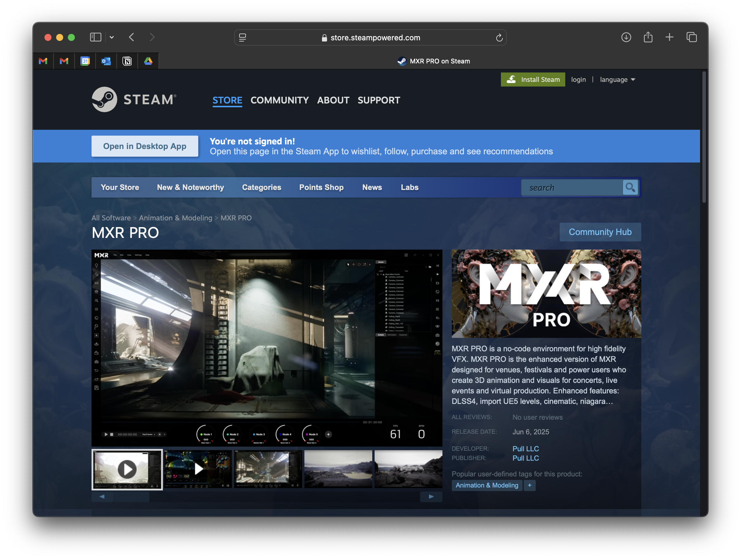Select the third screenshot thumbnail
Screen dimensions: 741x560
point(268,469)
